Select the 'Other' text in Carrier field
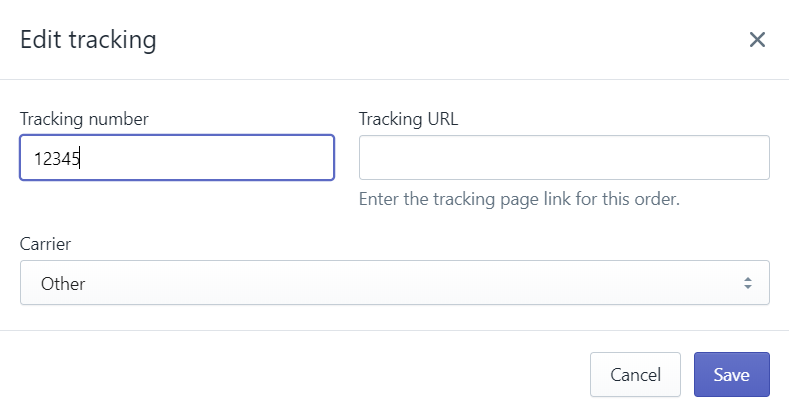The image size is (789, 410). [63, 284]
